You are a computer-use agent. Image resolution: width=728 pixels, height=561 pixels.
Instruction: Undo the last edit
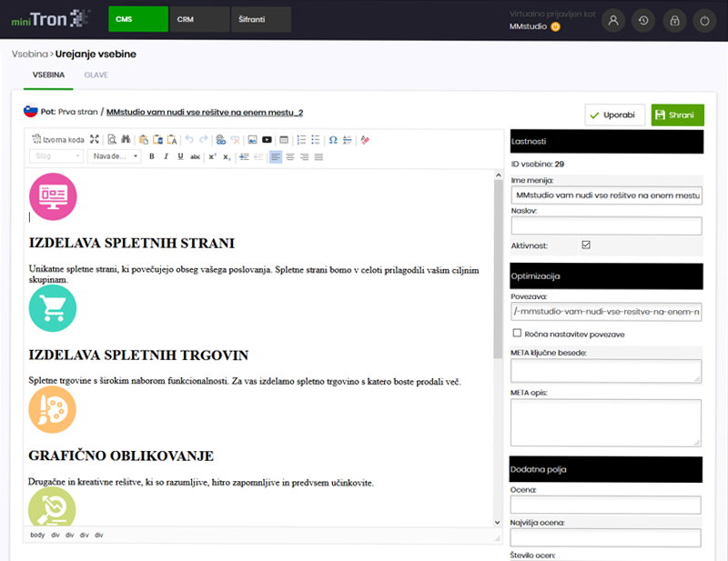pos(189,139)
